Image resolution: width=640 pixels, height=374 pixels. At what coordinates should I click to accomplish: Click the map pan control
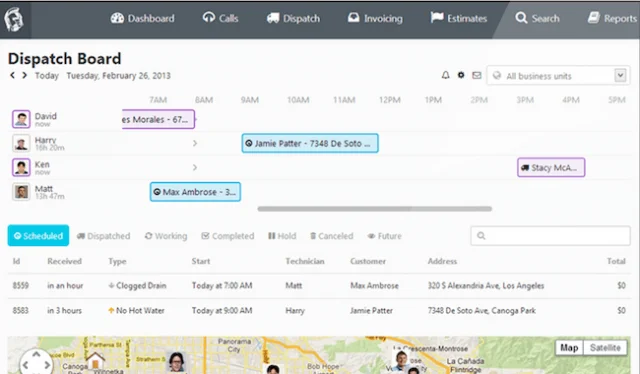(x=36, y=362)
